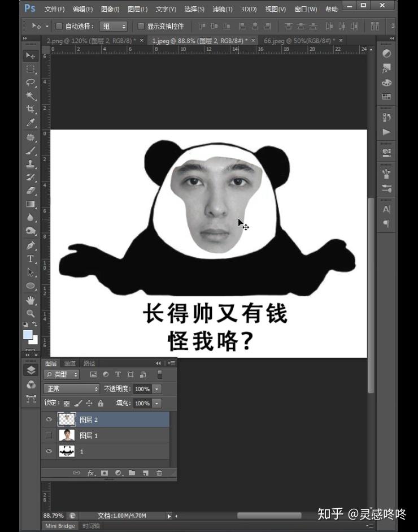Toggle lock image pixels brush icon

pos(78,403)
